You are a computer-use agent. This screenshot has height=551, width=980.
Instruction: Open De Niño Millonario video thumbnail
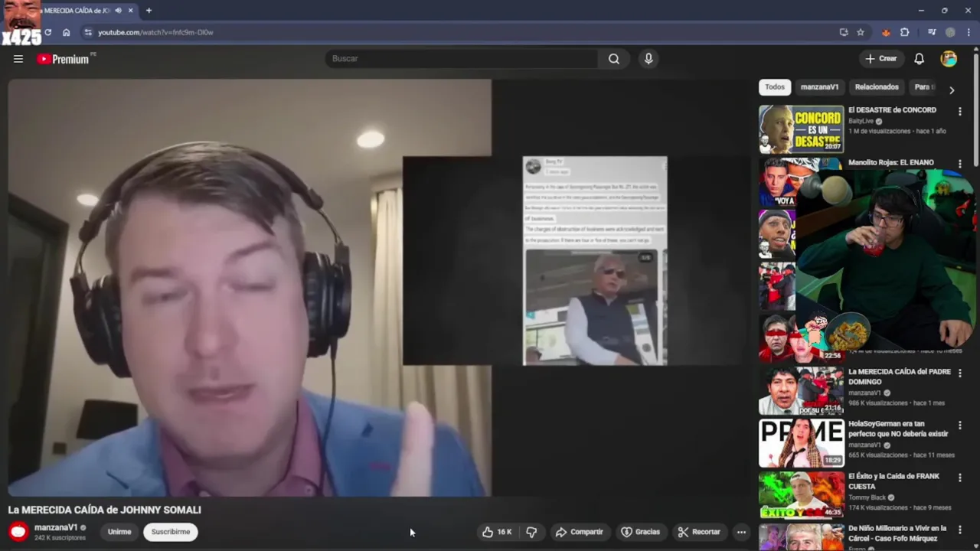pyautogui.click(x=801, y=536)
